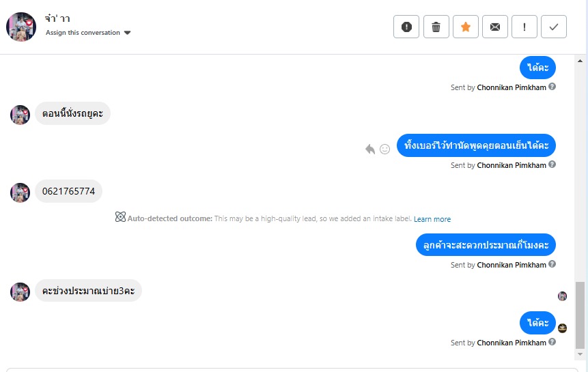Mark conversation as spam with the exclamation circle icon
This screenshot has height=372, width=588.
(406, 27)
